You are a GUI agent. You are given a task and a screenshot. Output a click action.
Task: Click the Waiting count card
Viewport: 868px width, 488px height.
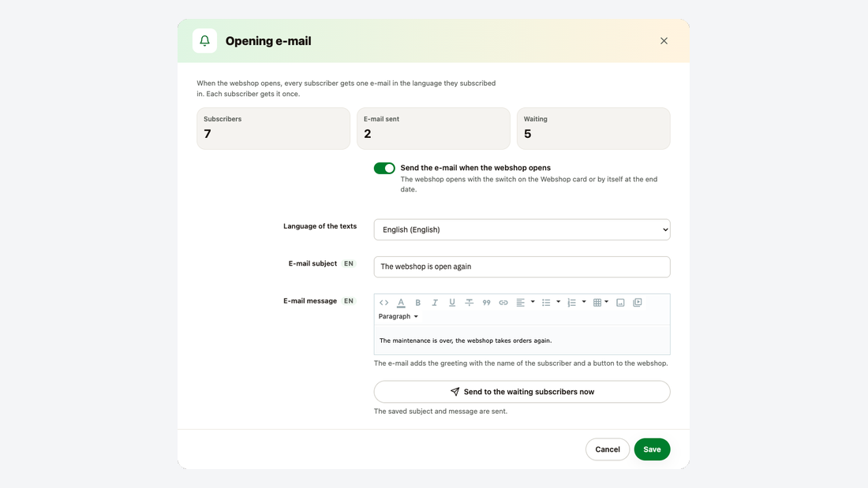coord(593,129)
